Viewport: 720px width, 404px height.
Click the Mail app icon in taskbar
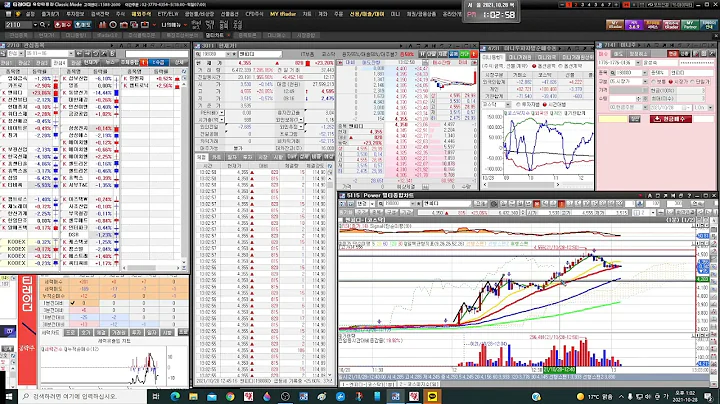(x=212, y=396)
